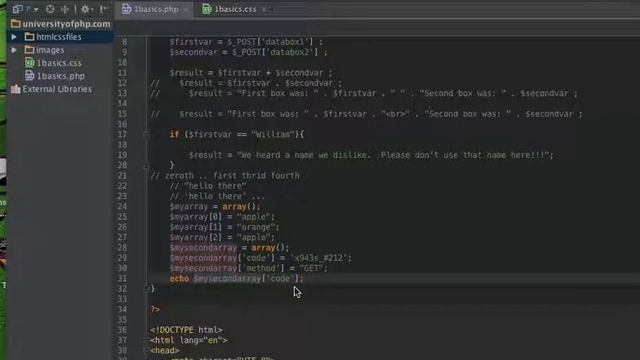
Task: Click line number 11 in the gutter
Action: click(x=122, y=73)
